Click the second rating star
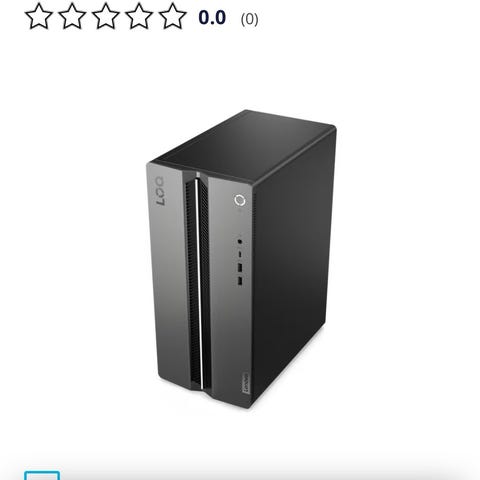This screenshot has height=480, width=480. tap(72, 16)
